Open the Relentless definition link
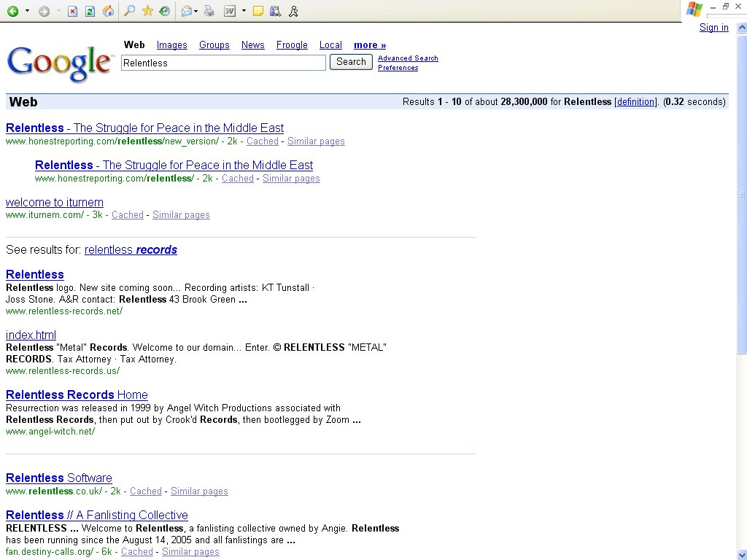Viewport: 747px width, 560px height. pyautogui.click(x=635, y=102)
